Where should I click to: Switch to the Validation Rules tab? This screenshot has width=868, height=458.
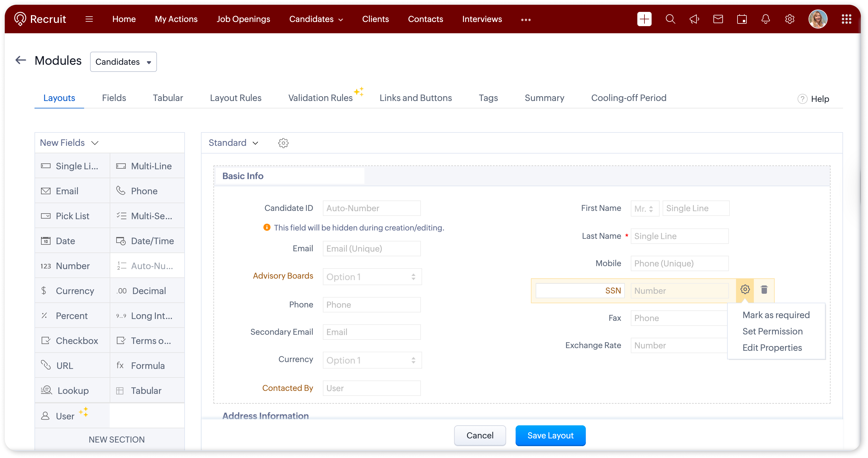point(320,98)
